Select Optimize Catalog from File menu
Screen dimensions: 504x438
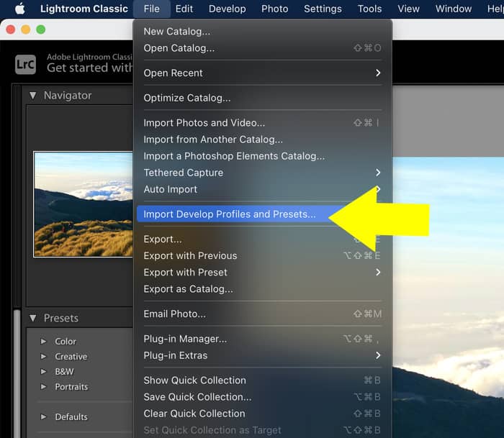click(x=187, y=98)
